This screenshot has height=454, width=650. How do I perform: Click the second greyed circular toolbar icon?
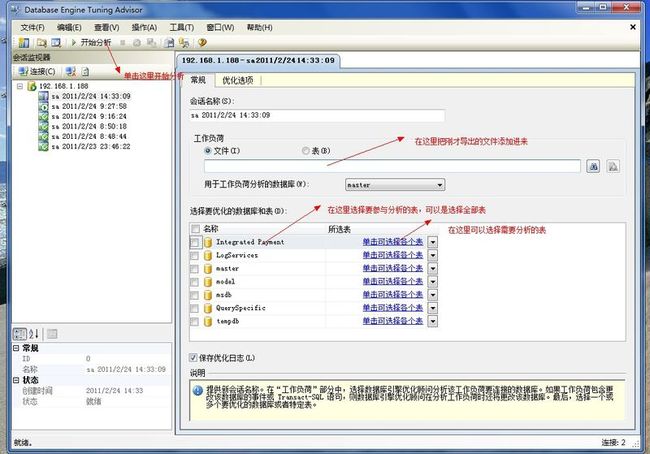136,43
